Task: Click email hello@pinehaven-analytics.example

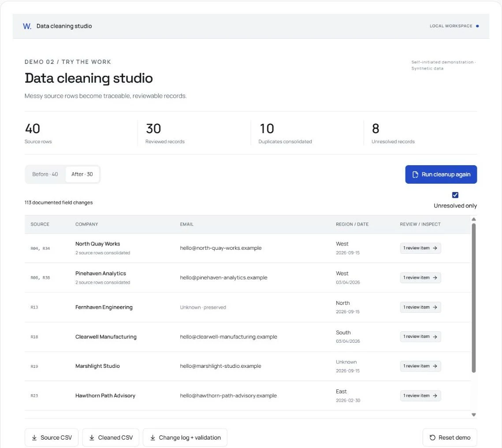Action: tap(223, 278)
